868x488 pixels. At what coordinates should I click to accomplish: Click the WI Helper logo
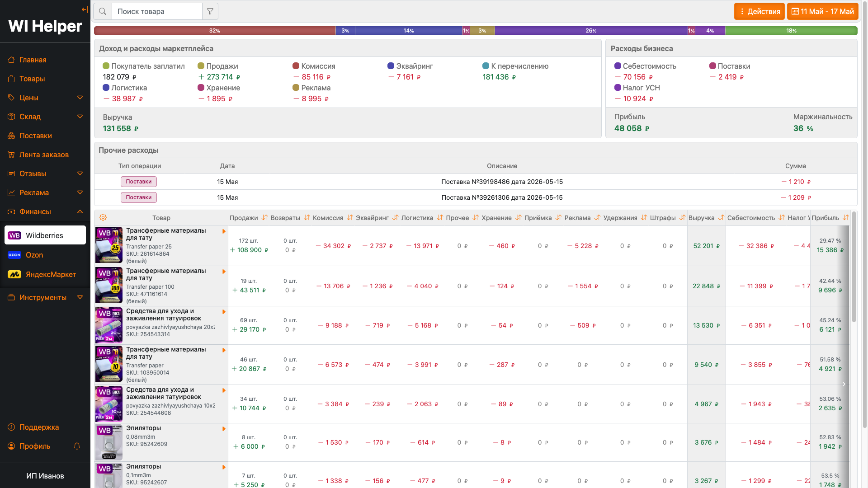(x=45, y=26)
